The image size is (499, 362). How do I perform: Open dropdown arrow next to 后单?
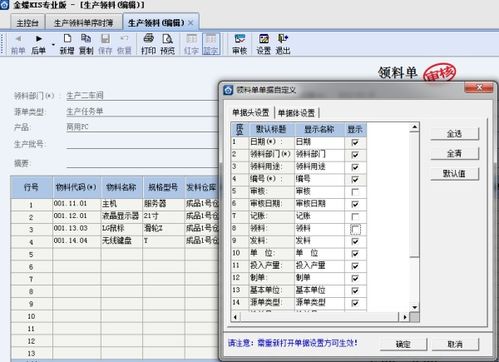[53, 44]
